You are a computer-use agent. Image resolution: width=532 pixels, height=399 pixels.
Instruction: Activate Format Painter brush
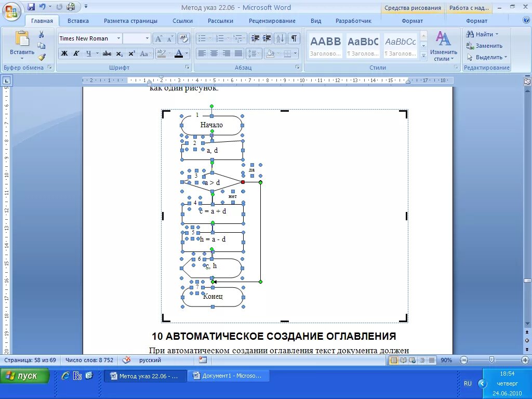point(42,57)
